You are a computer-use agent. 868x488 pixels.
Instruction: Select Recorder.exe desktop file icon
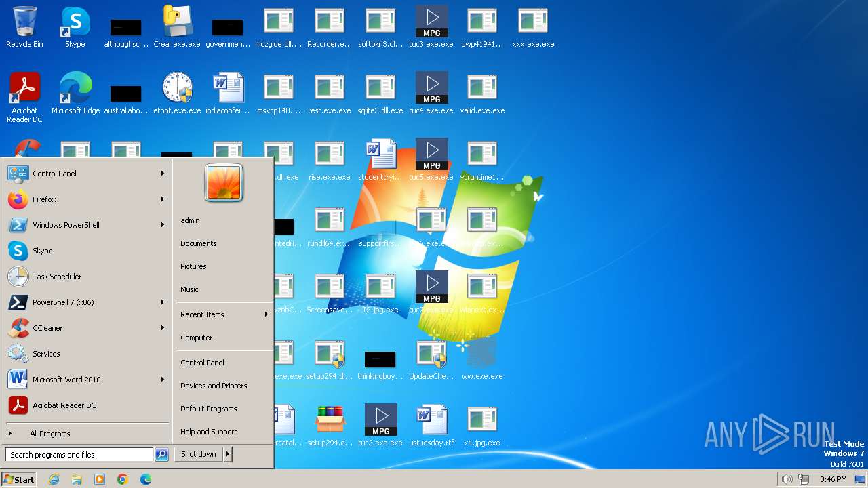pyautogui.click(x=330, y=27)
